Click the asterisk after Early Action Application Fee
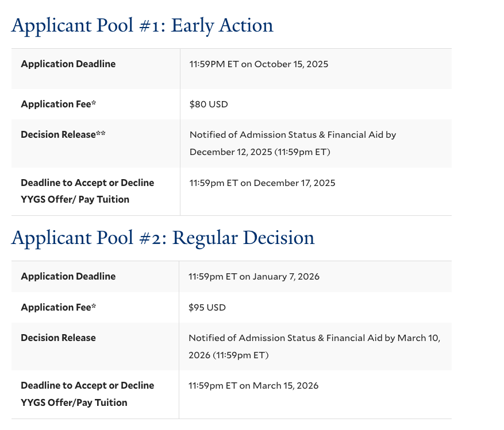This screenshot has width=504, height=430. (94, 103)
